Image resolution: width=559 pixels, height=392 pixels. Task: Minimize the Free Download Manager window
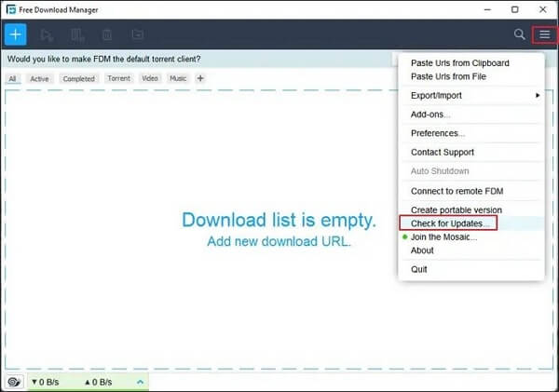pos(487,9)
